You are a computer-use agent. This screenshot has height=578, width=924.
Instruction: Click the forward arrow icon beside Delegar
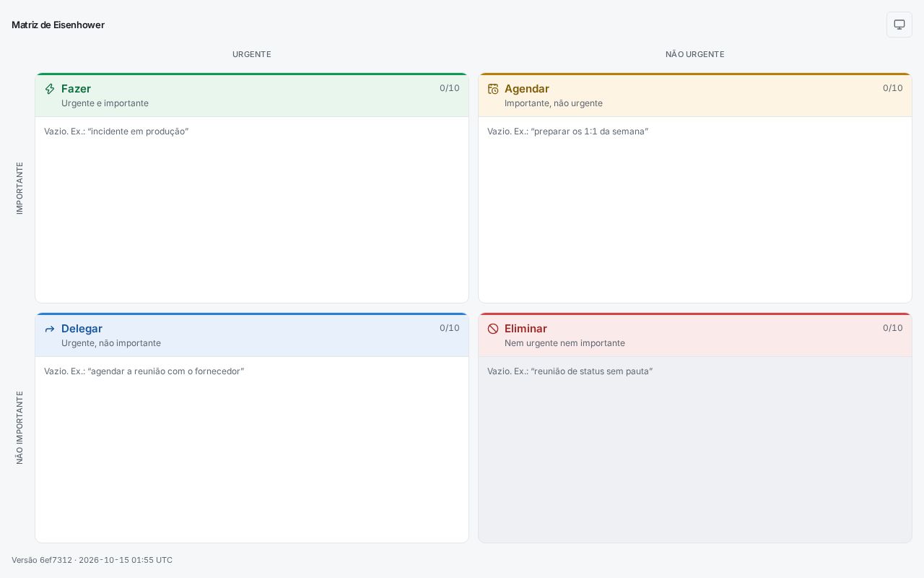pyautogui.click(x=50, y=329)
